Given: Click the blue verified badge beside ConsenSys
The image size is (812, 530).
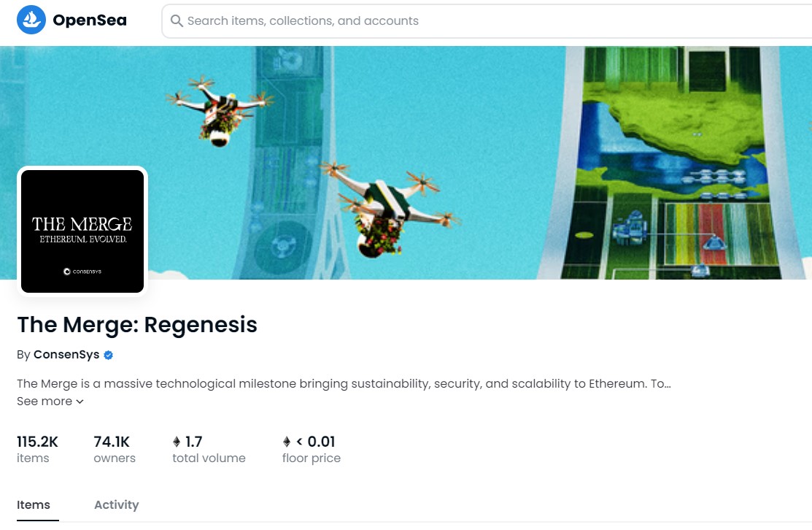Looking at the screenshot, I should click(108, 355).
